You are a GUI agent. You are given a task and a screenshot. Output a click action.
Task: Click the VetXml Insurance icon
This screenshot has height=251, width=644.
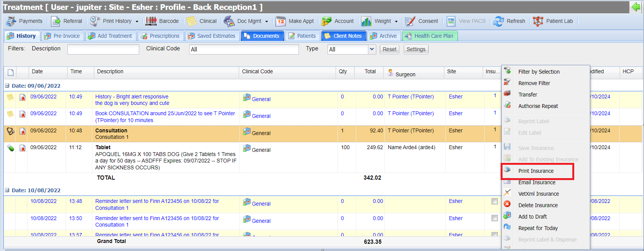pyautogui.click(x=507, y=193)
